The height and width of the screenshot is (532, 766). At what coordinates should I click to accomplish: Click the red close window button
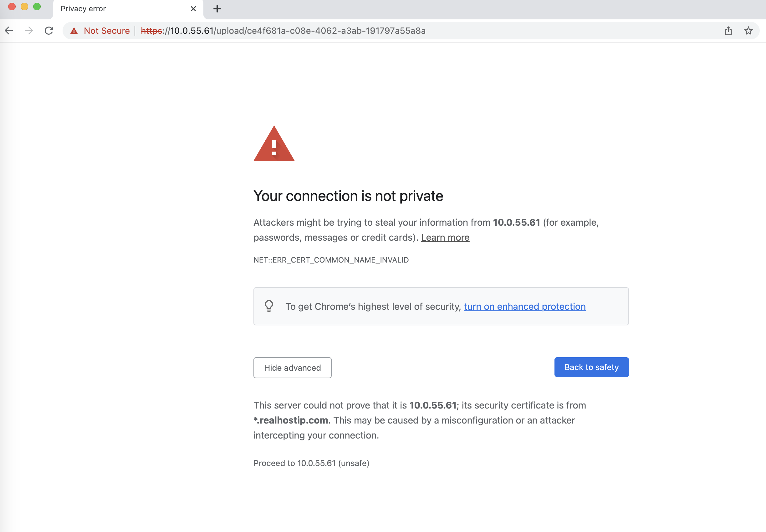(x=12, y=6)
